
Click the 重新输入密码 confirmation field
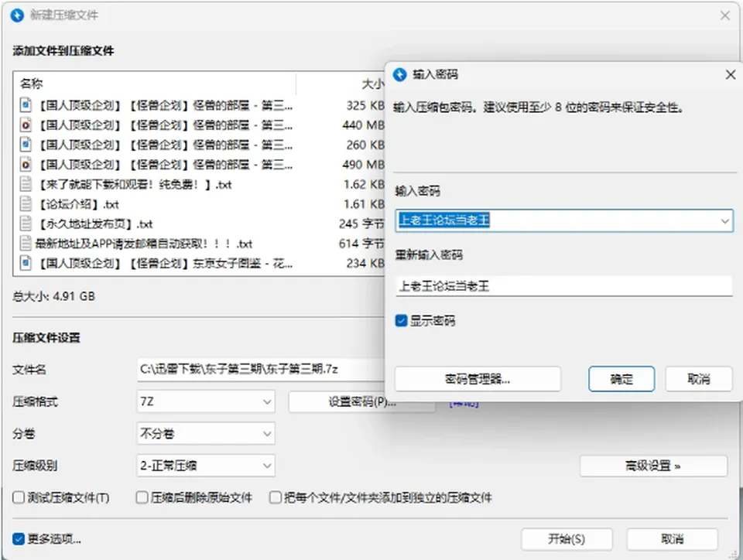564,286
